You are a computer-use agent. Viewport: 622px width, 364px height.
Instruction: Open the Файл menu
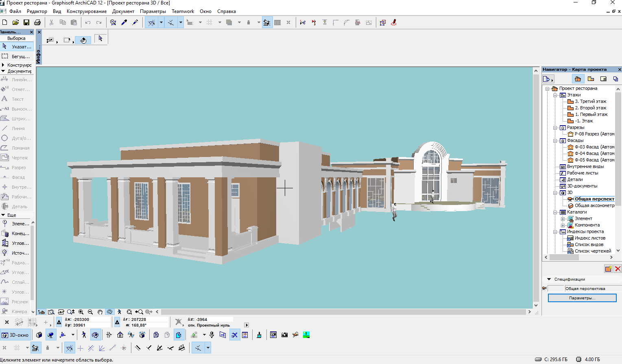(15, 11)
